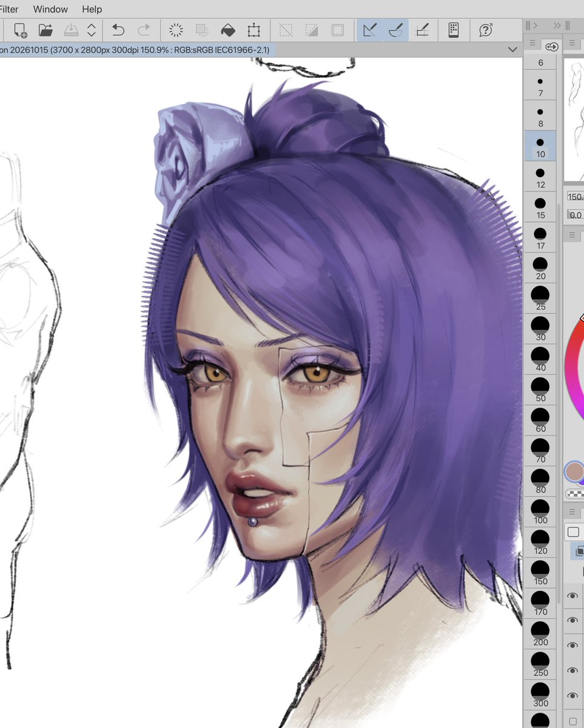Click the Clear (dotted circle) icon
Image resolution: width=584 pixels, height=728 pixels.
coord(176,30)
